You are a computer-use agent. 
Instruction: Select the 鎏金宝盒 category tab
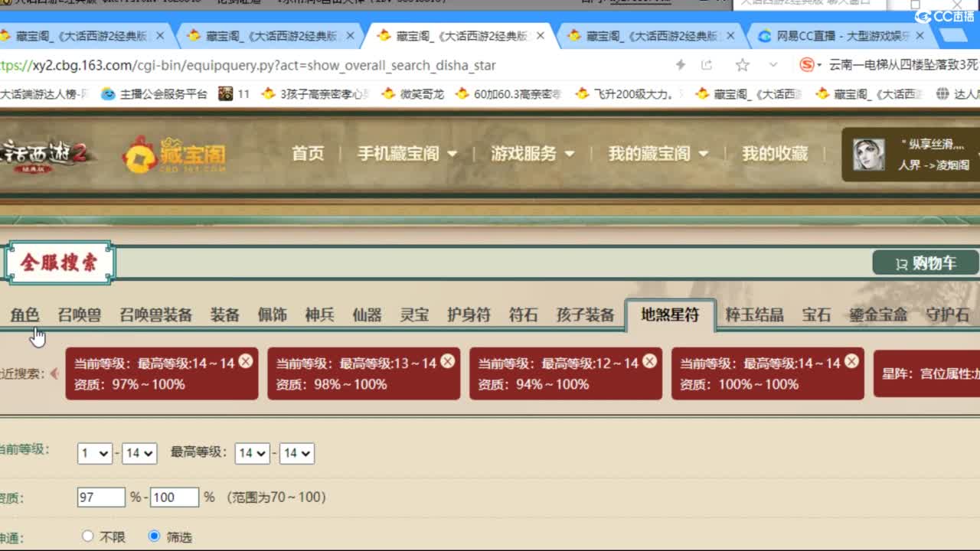pos(878,315)
